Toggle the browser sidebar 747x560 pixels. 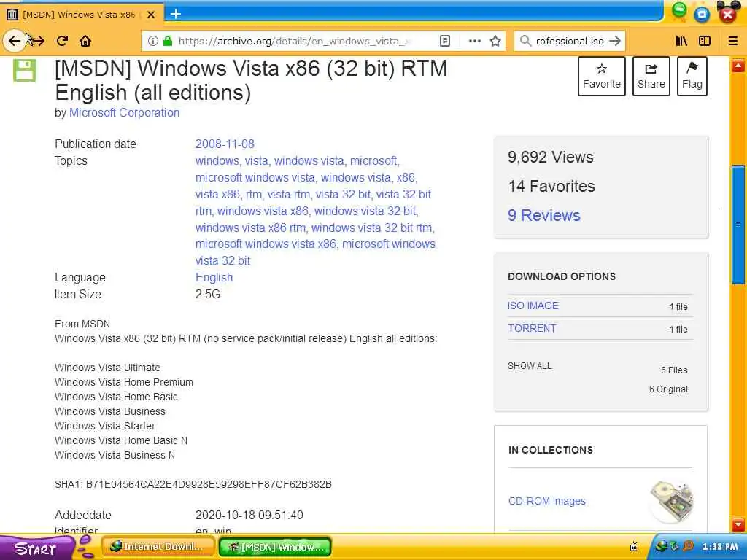coord(705,41)
